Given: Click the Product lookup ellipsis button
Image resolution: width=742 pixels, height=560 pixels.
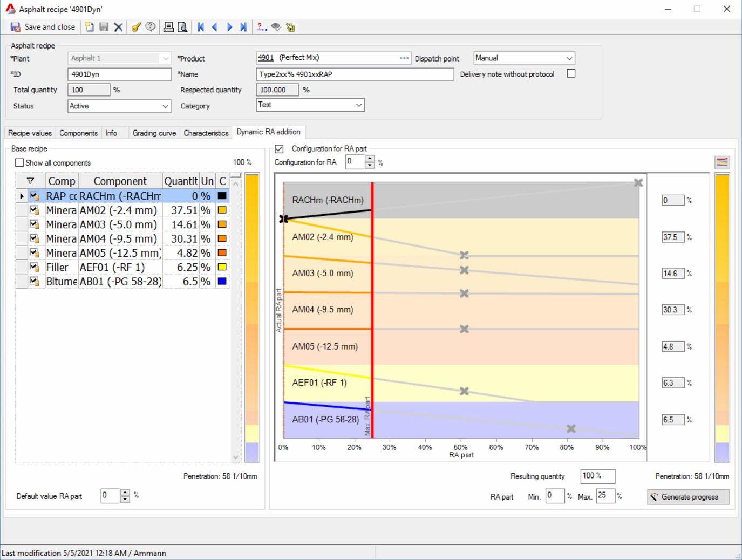Looking at the screenshot, I should coord(404,58).
